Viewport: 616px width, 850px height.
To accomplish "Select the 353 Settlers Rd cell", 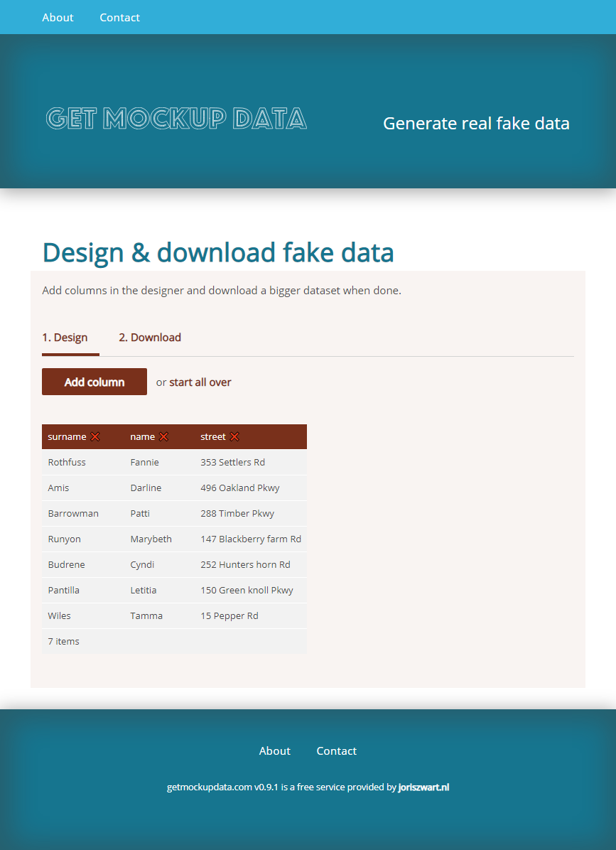I will coord(251,463).
